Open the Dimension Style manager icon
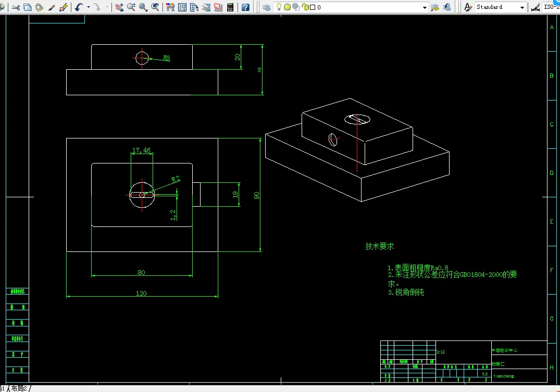The width and height of the screenshot is (560, 392). tap(535, 7)
